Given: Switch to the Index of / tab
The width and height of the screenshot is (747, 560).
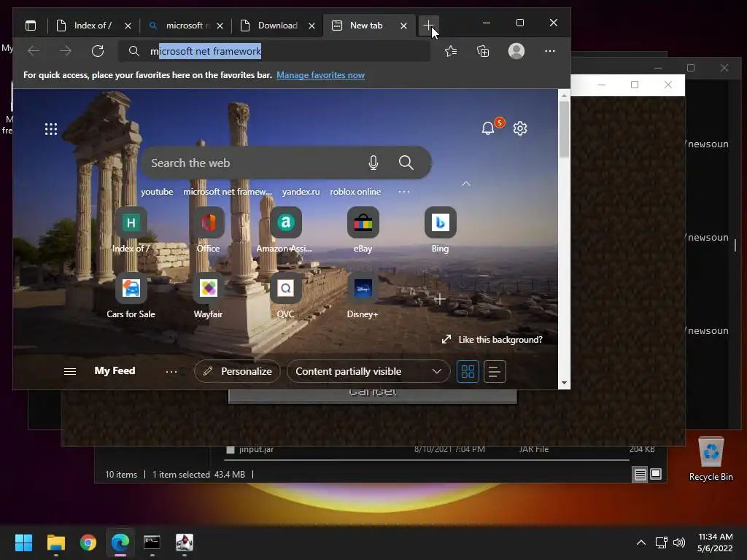Looking at the screenshot, I should [93, 26].
